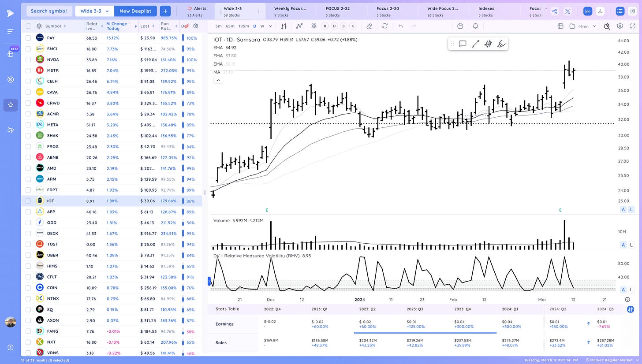642x364 pixels.
Task: Select the 5m timeframe
Action: (x=218, y=26)
